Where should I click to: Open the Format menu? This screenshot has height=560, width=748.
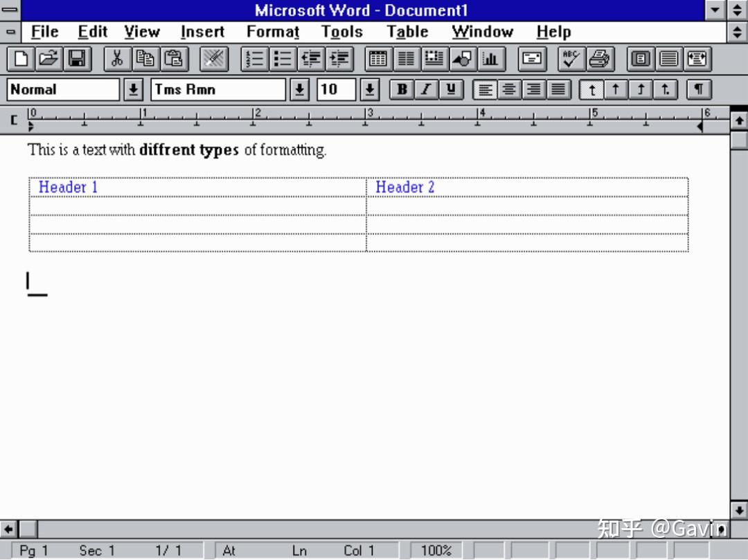pos(271,32)
